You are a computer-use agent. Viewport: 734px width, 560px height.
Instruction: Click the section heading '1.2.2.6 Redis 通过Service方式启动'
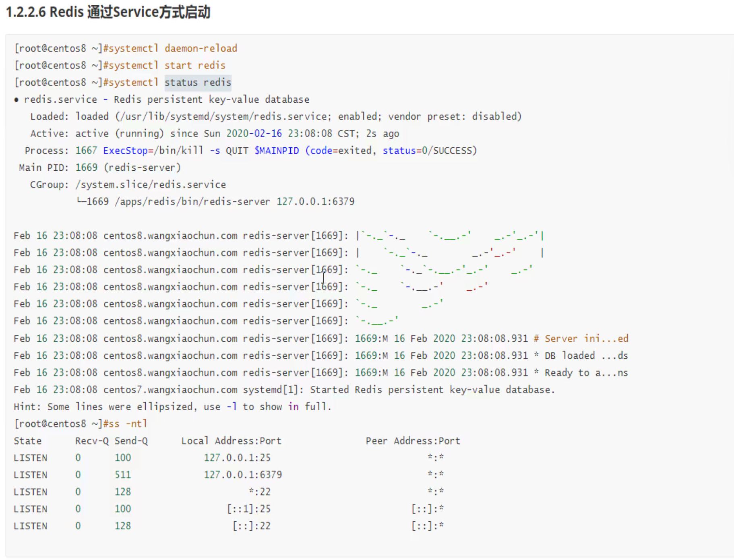pyautogui.click(x=108, y=12)
